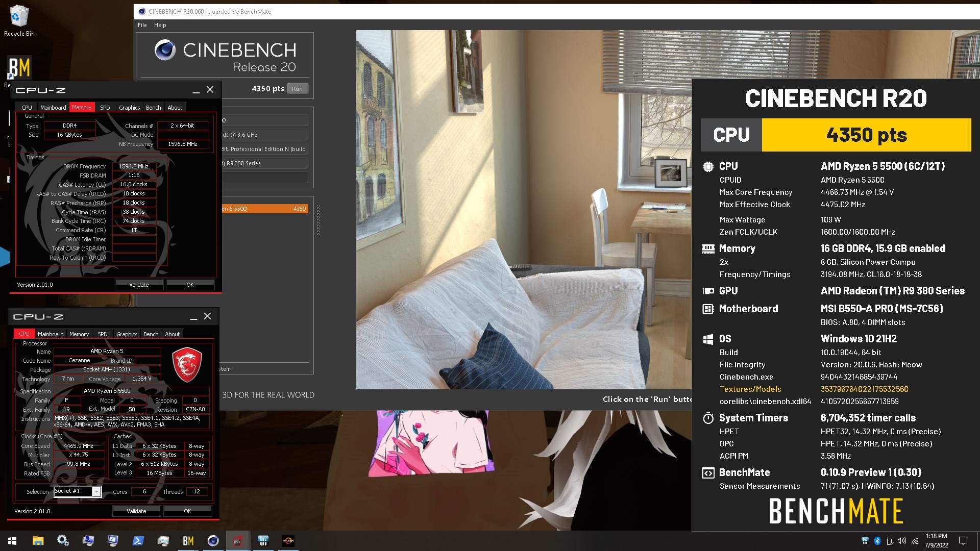Open PowerShell from the taskbar
980x551 pixels.
pos(138,541)
